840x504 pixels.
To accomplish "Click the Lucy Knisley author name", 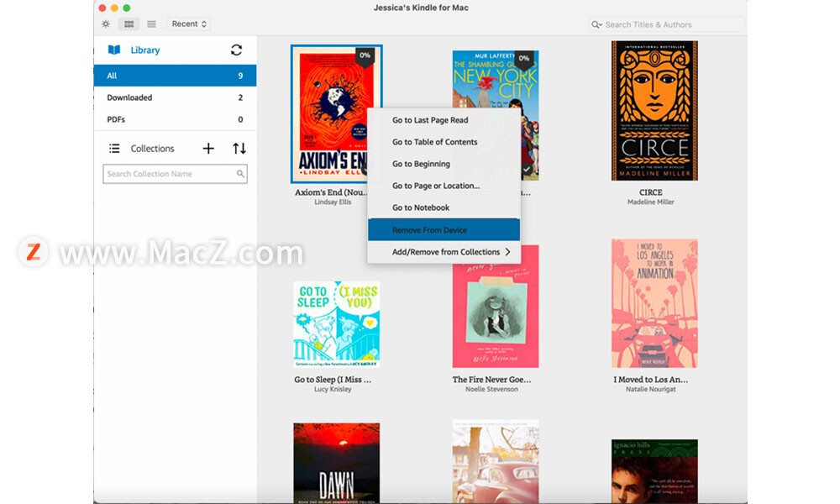I will (333, 390).
